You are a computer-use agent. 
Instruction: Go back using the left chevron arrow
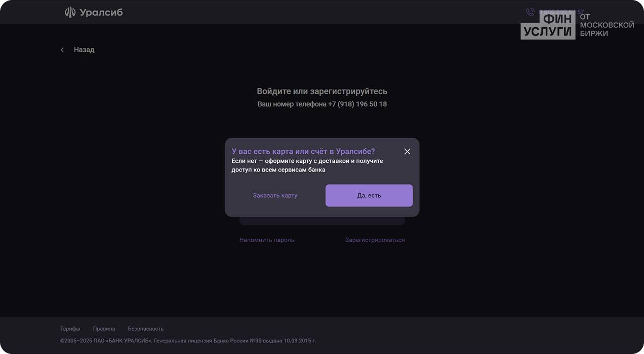pos(62,50)
